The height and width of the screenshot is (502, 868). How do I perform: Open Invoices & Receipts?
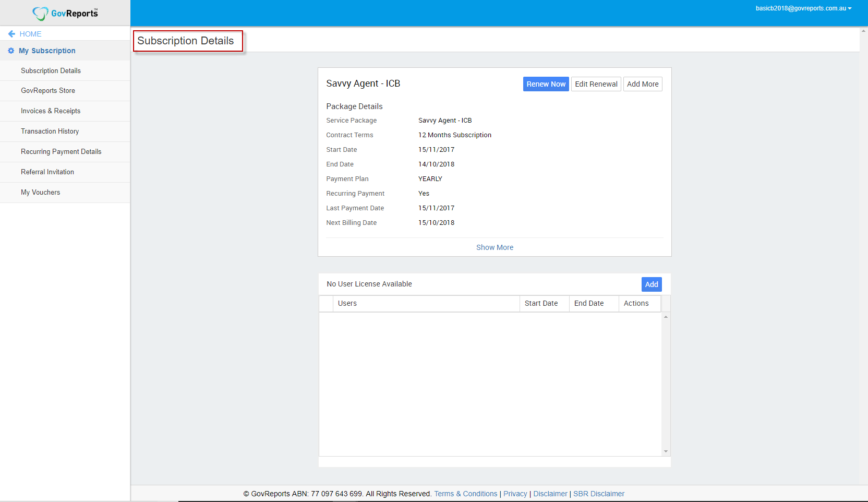pyautogui.click(x=65, y=111)
